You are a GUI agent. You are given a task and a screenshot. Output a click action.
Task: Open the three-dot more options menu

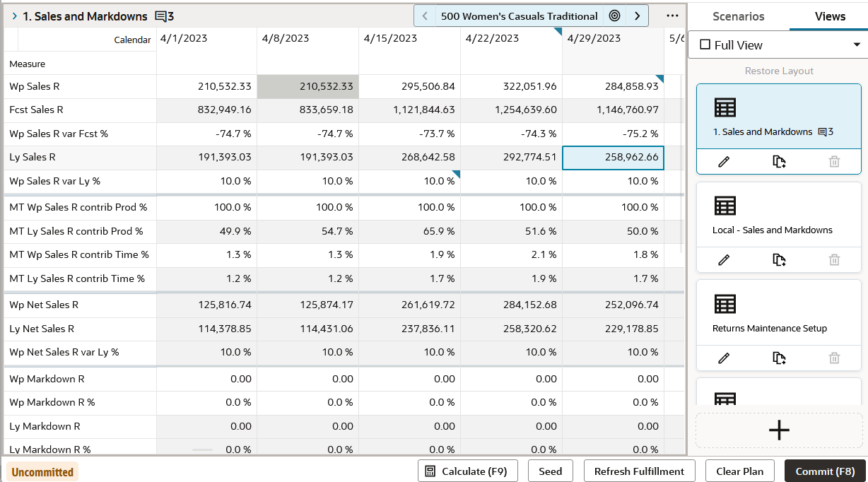[672, 16]
